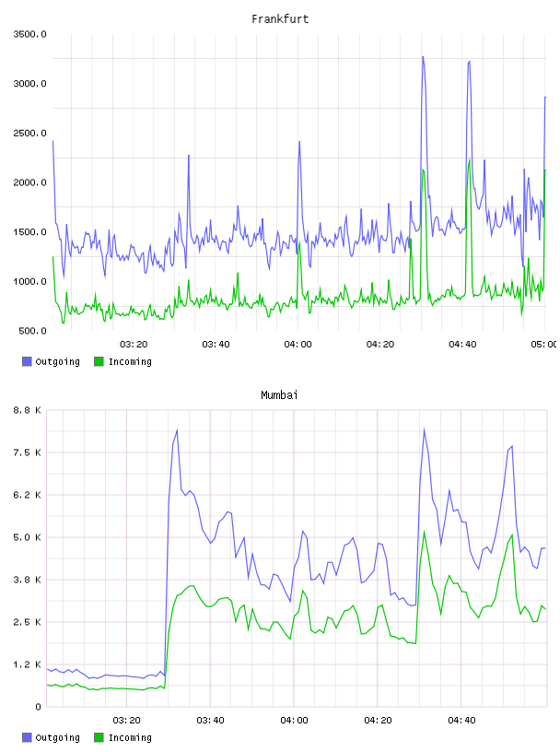
Task: Select the Incoming legend label under Frankfurt chart
Action: [130, 361]
